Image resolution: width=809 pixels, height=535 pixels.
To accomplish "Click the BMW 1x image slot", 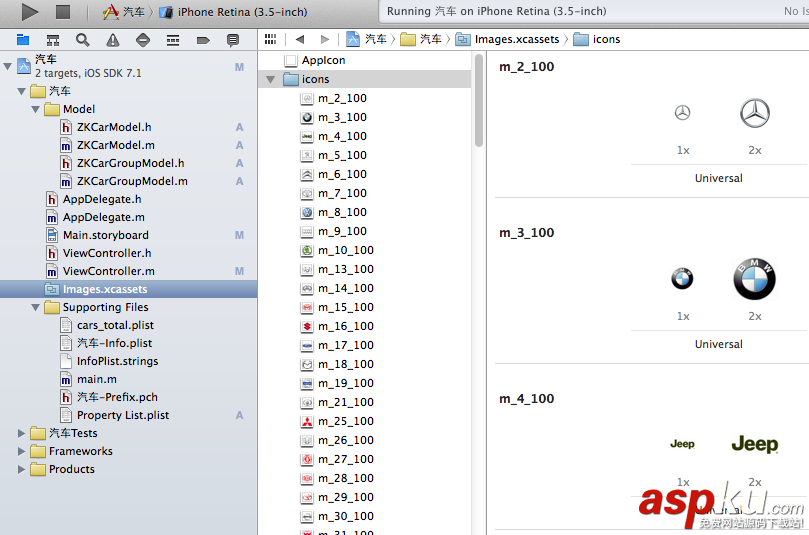I will (x=682, y=279).
